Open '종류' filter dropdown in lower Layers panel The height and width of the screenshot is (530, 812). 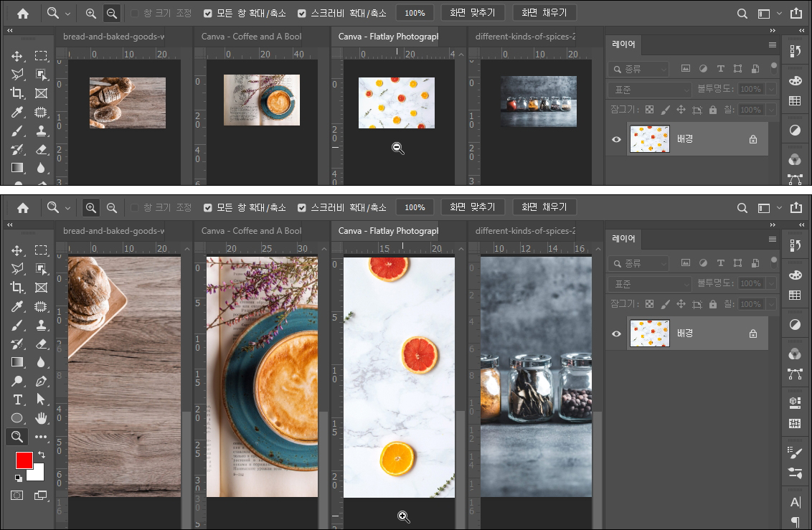click(638, 263)
